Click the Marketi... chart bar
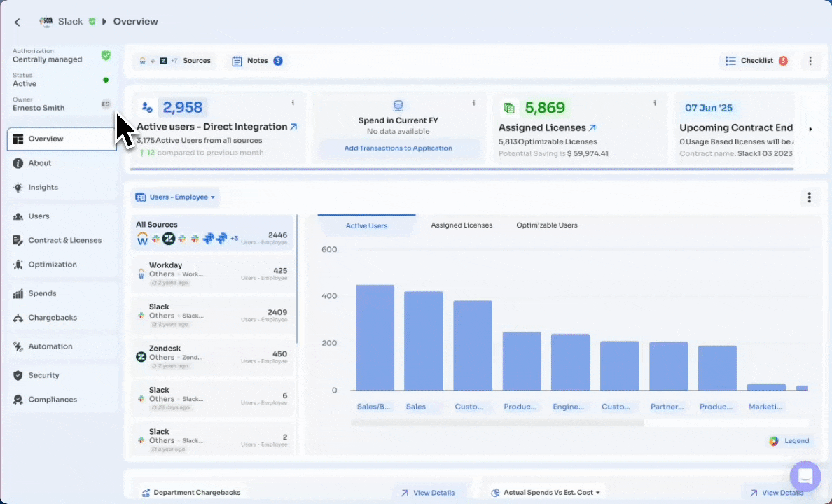 766,387
